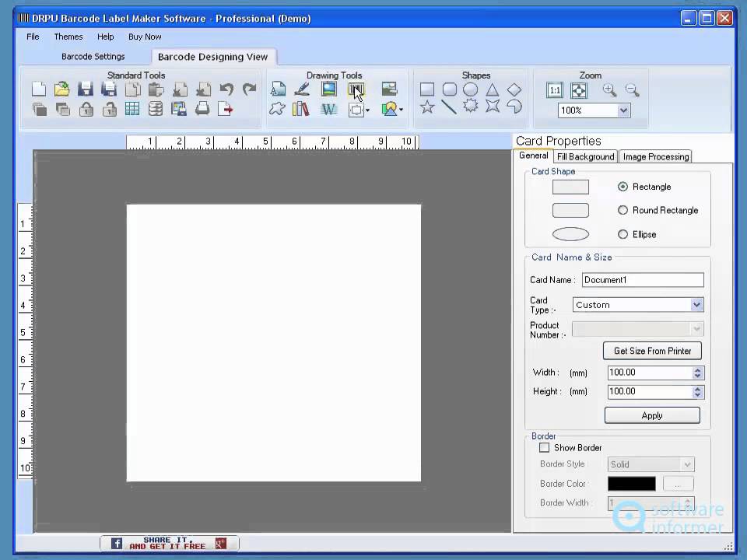This screenshot has width=747, height=560.
Task: Open the Buy Now menu
Action: coord(145,37)
